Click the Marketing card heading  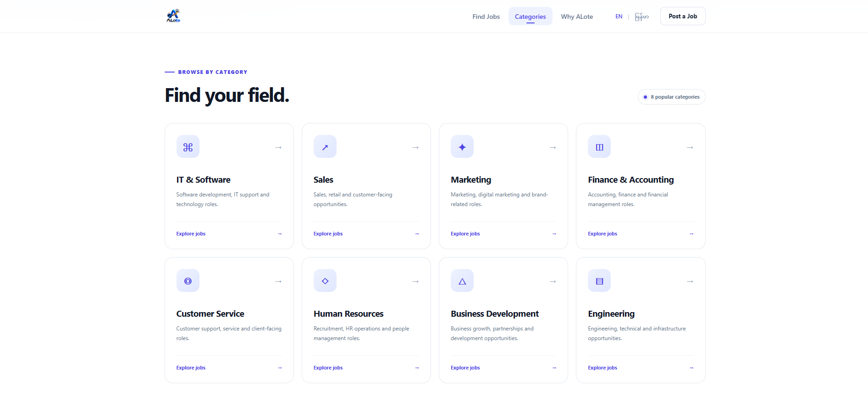click(471, 180)
